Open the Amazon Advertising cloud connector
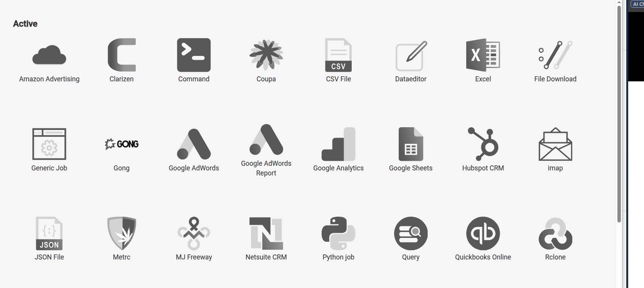Image resolution: width=644 pixels, height=288 pixels. click(49, 55)
